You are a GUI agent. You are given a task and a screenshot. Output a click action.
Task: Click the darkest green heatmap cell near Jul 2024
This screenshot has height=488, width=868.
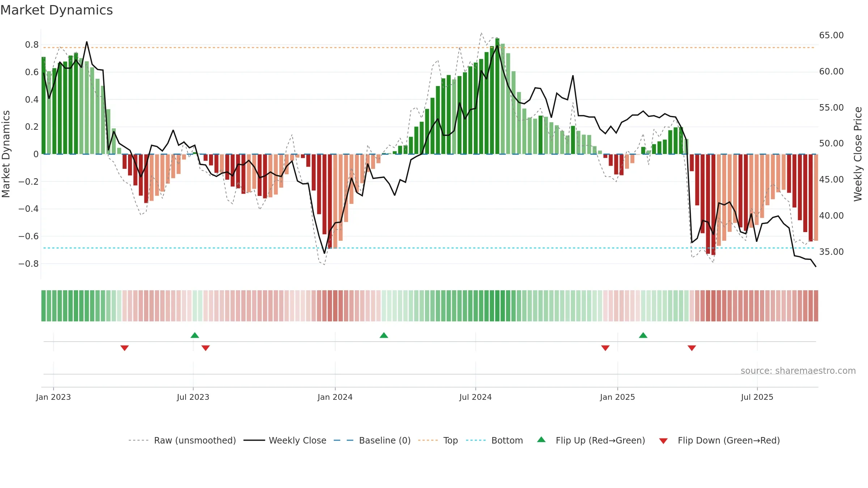coord(497,306)
